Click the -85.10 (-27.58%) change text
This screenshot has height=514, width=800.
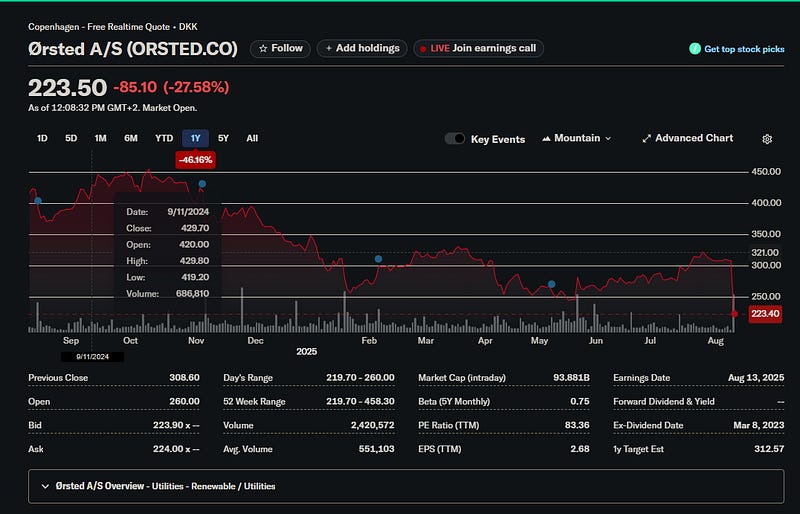click(171, 87)
